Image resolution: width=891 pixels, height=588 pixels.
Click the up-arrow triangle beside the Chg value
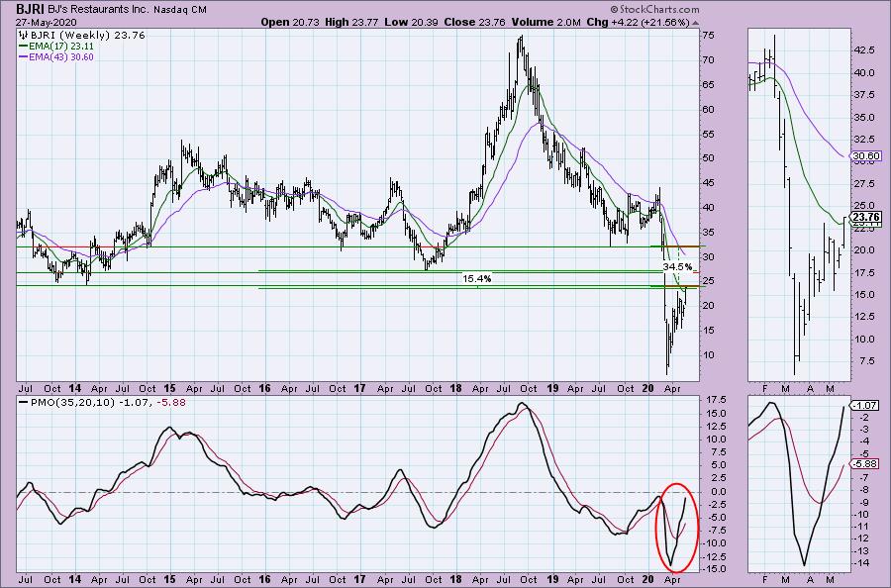click(696, 24)
